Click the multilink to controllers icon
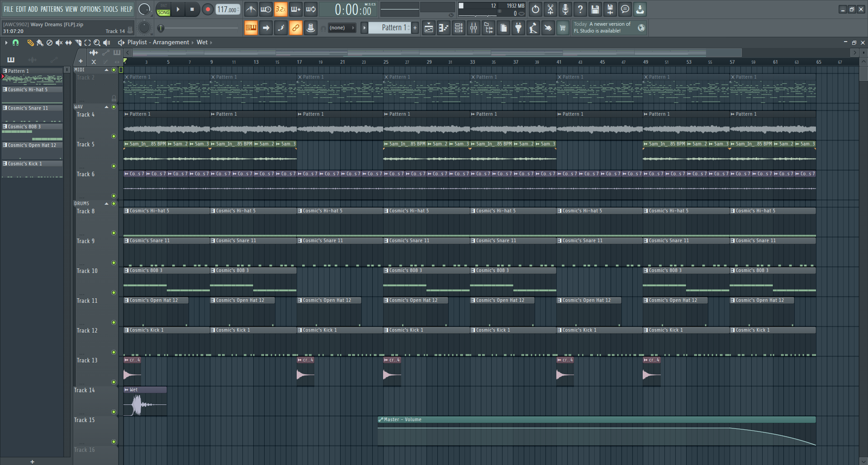This screenshot has width=868, height=465. (311, 28)
